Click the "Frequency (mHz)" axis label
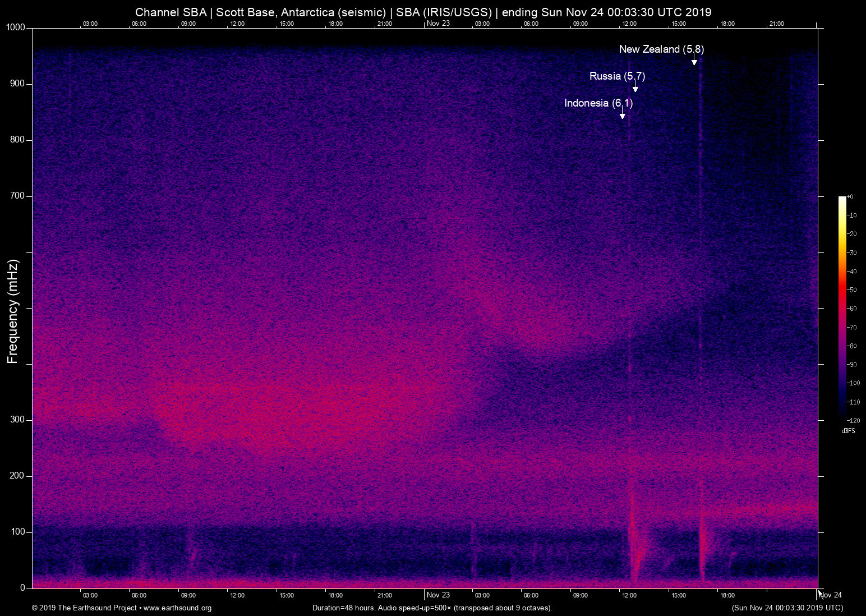The image size is (866, 616). coord(13,311)
